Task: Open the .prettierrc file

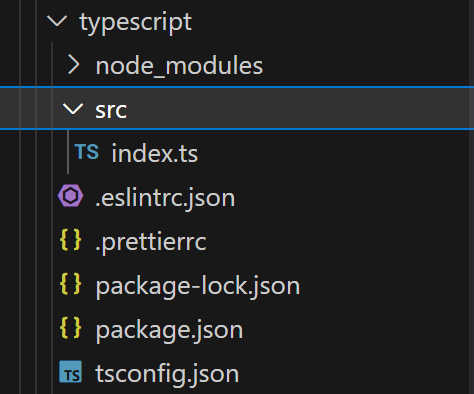Action: (151, 242)
